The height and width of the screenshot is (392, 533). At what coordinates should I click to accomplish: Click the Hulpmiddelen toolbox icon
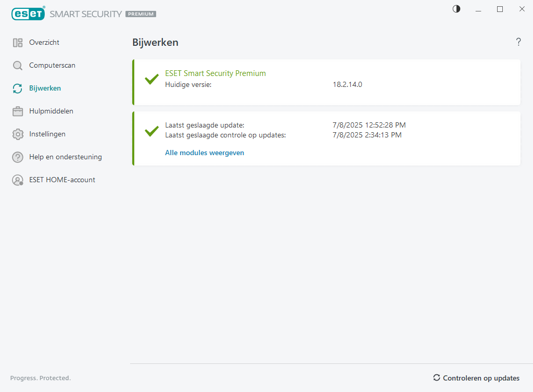pyautogui.click(x=18, y=111)
